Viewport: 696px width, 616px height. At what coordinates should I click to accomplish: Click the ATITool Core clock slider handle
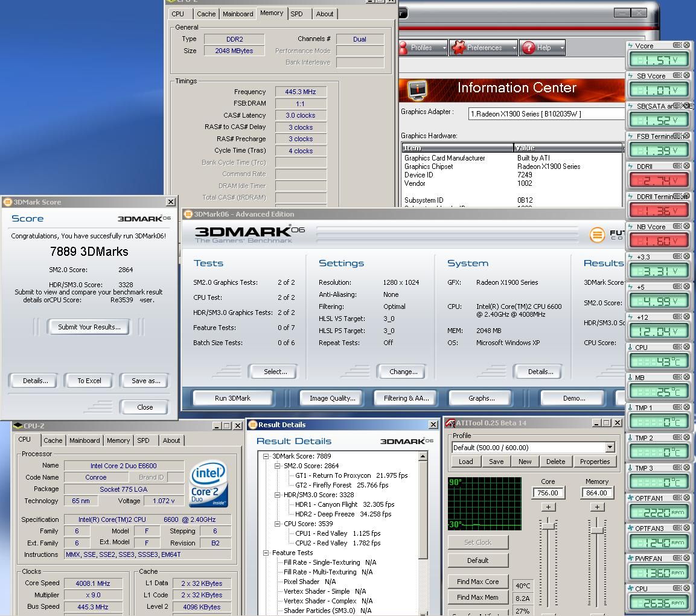[549, 526]
